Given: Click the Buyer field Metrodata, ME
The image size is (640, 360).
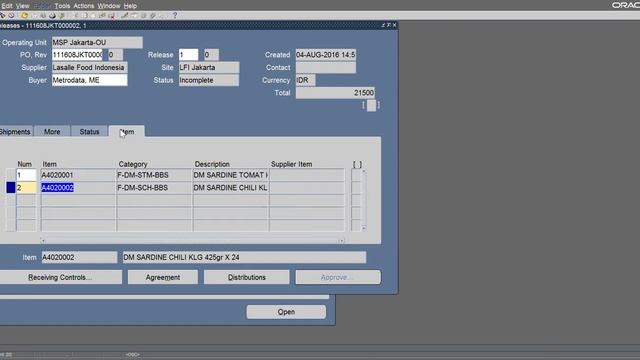Looking at the screenshot, I should 89,80.
